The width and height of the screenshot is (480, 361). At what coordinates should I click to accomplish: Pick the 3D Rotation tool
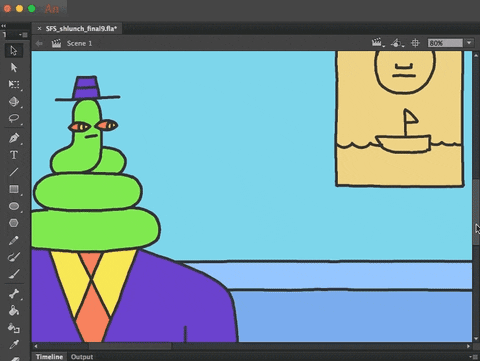pyautogui.click(x=14, y=101)
